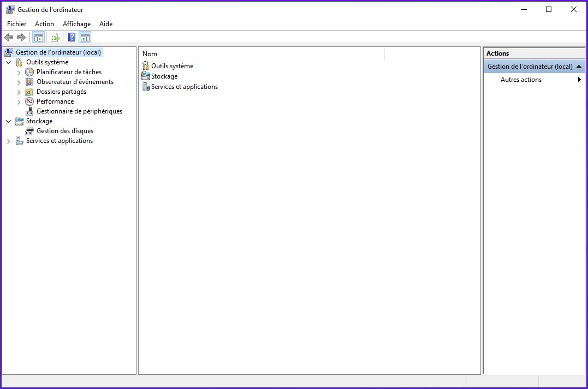Click the Forward arrow toolbar icon
The height and width of the screenshot is (389, 588).
click(x=21, y=37)
